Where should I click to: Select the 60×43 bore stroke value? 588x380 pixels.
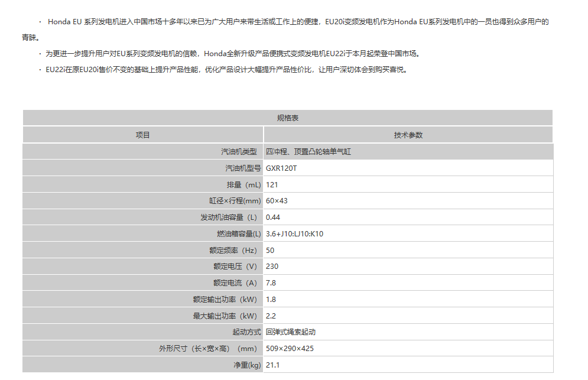click(x=277, y=201)
